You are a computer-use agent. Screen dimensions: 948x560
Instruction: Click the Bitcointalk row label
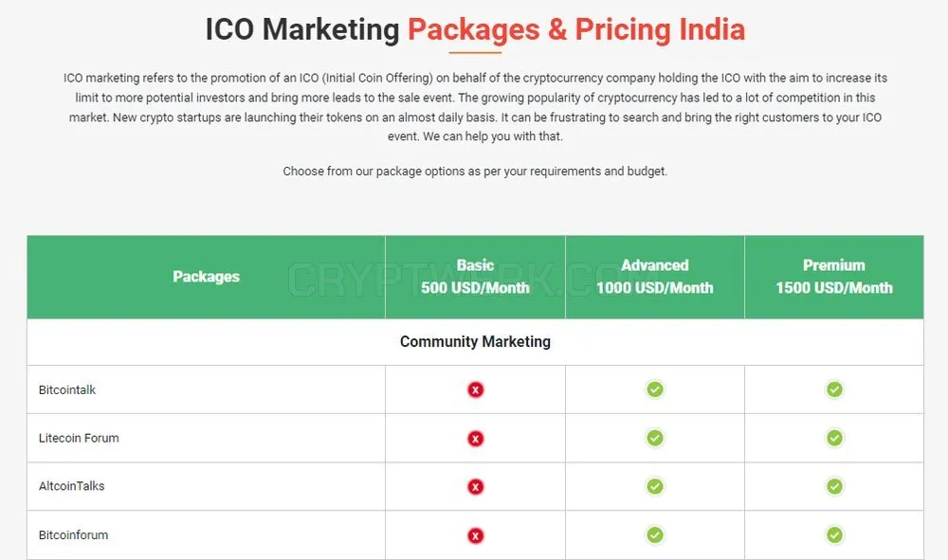[67, 390]
